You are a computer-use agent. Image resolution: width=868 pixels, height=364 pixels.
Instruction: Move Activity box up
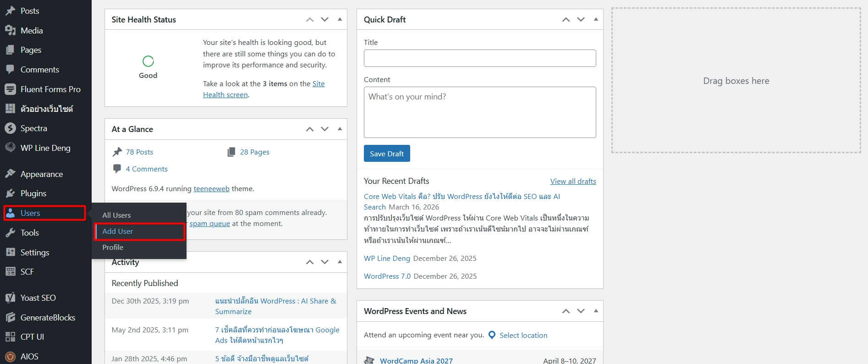(310, 262)
